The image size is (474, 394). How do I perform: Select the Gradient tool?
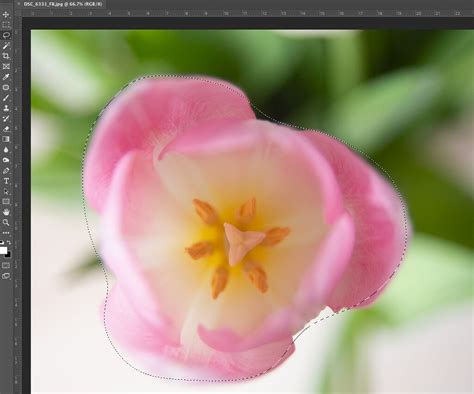pyautogui.click(x=6, y=139)
